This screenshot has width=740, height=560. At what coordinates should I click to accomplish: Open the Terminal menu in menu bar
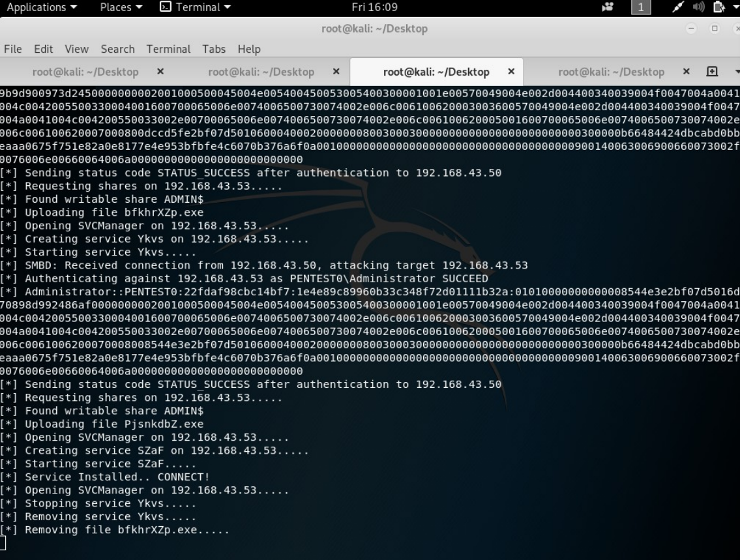(168, 49)
